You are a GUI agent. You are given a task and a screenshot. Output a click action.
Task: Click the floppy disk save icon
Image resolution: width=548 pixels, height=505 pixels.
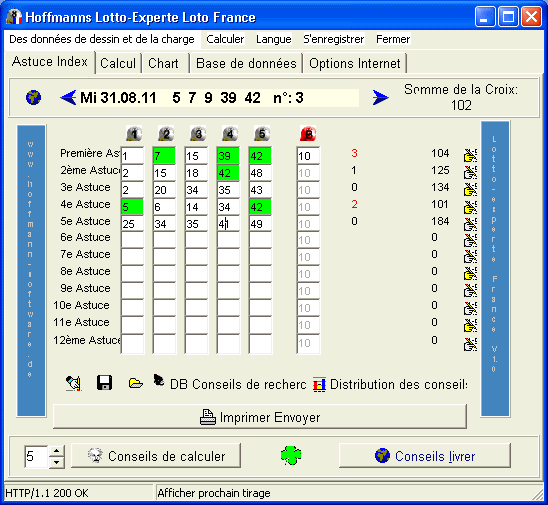tap(104, 383)
